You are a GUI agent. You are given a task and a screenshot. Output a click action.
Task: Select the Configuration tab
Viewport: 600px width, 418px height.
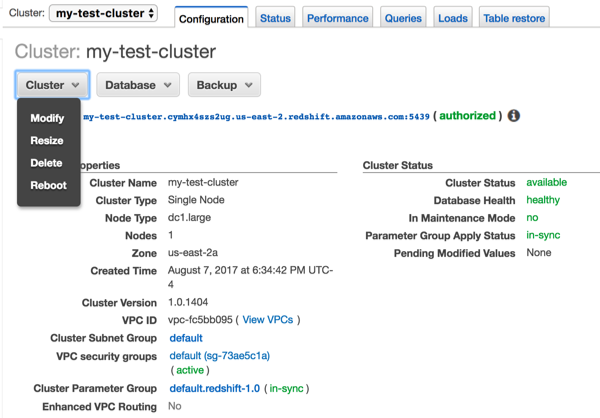[211, 18]
